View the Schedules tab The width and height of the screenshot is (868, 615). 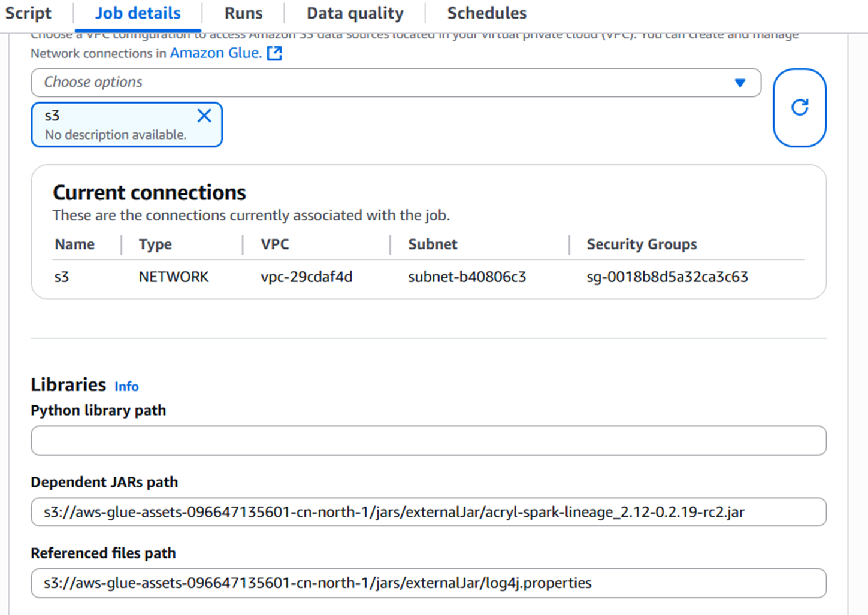point(486,13)
